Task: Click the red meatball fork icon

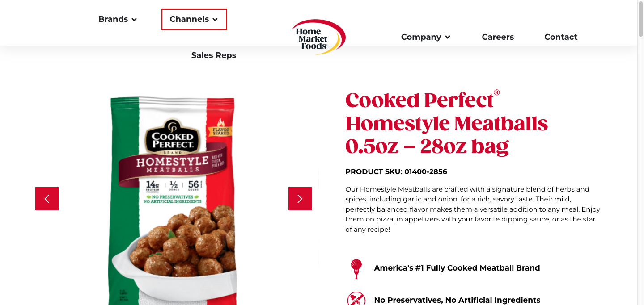Action: coord(356,269)
